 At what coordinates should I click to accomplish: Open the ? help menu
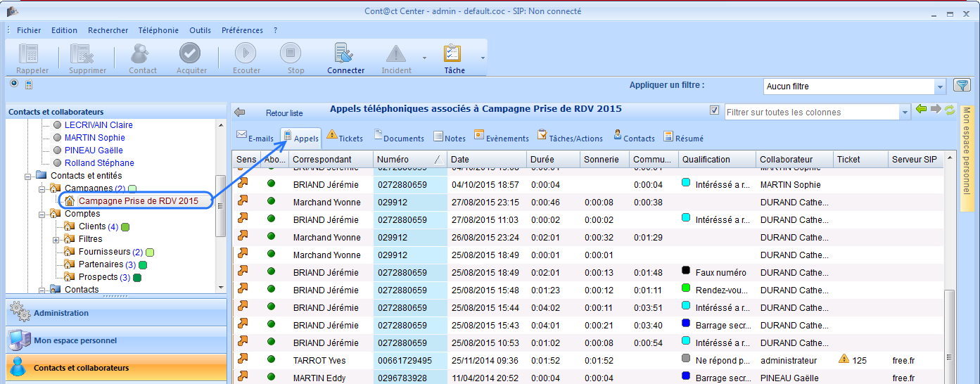pyautogui.click(x=276, y=30)
